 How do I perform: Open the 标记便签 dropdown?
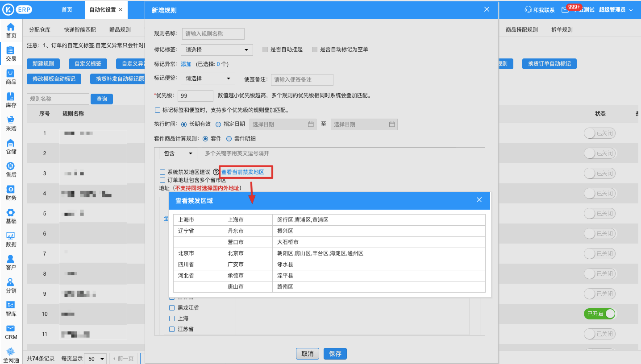point(208,79)
